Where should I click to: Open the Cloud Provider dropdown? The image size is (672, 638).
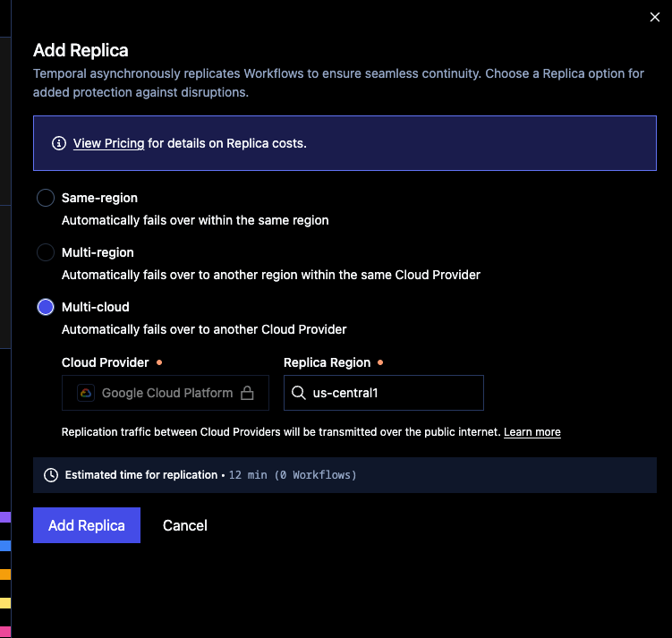pos(166,393)
